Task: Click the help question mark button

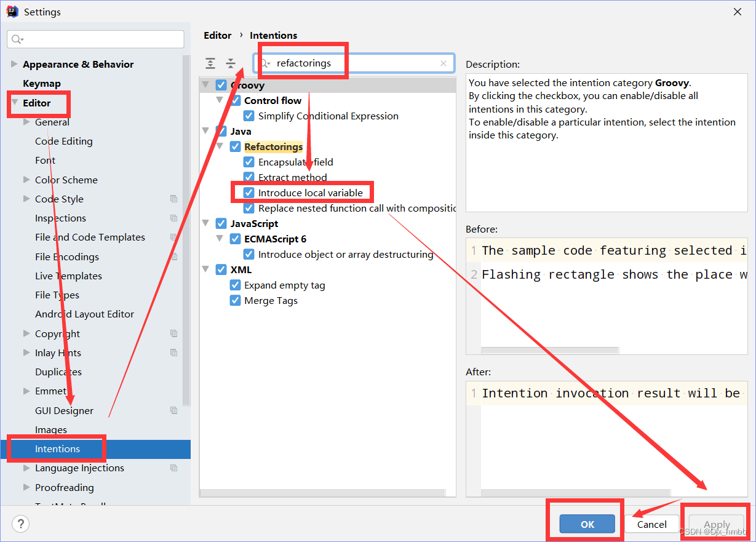Action: [x=21, y=524]
